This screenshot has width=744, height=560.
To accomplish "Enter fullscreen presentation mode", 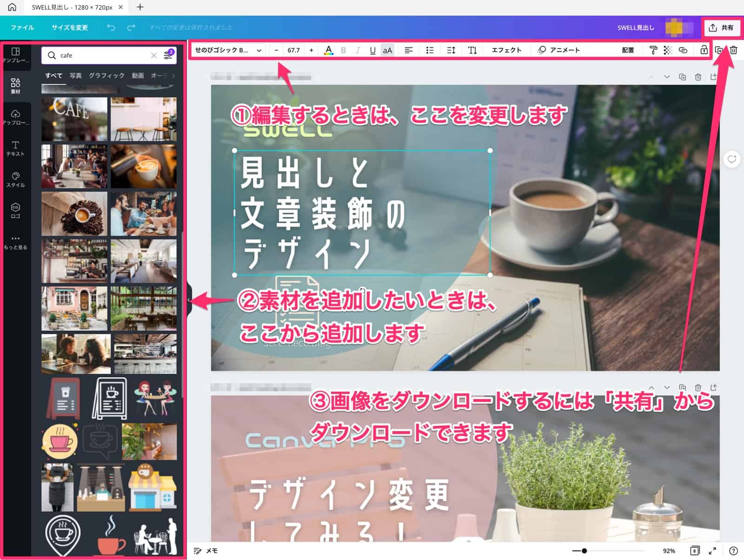I will click(712, 551).
